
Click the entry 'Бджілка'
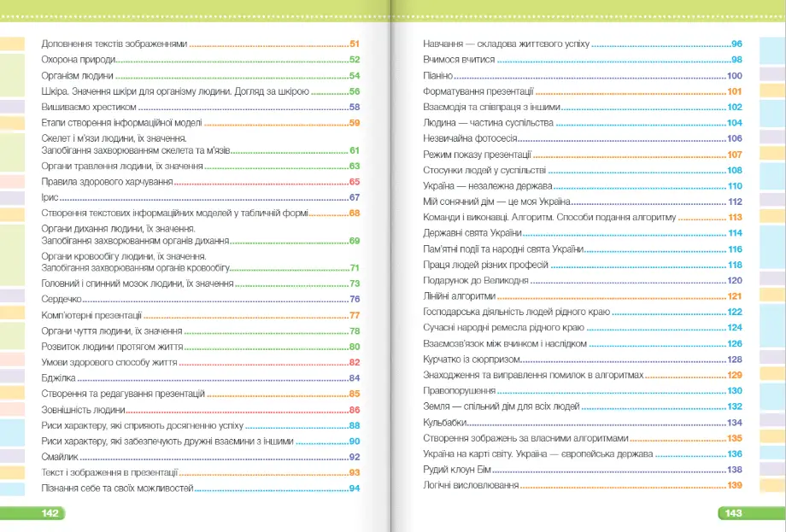(x=58, y=377)
